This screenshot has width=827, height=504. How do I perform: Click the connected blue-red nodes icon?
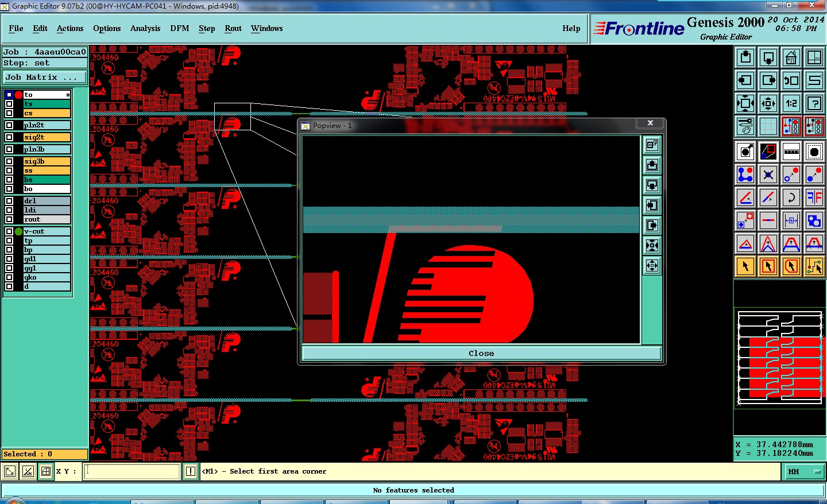pyautogui.click(x=745, y=175)
